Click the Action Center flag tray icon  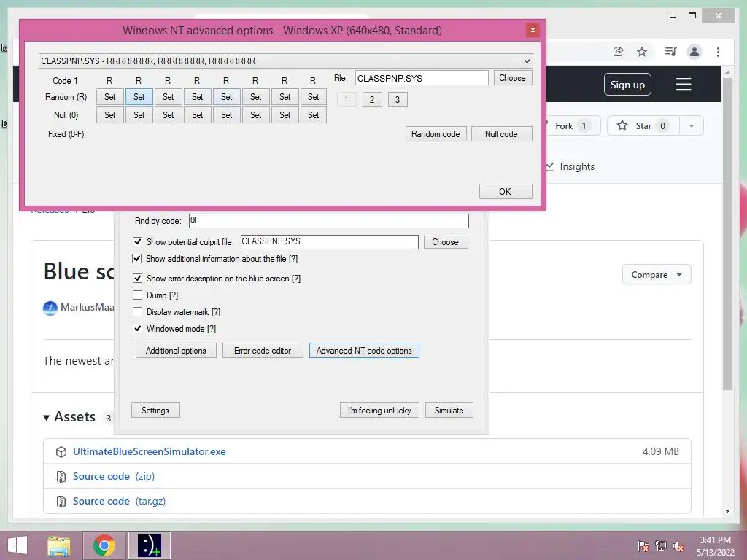[x=643, y=545]
